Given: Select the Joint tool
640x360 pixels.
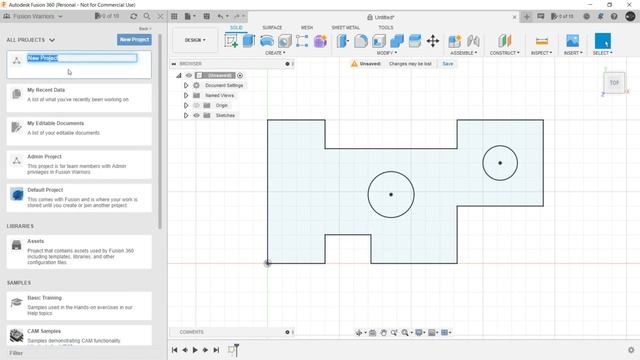Looking at the screenshot, I should tap(473, 41).
